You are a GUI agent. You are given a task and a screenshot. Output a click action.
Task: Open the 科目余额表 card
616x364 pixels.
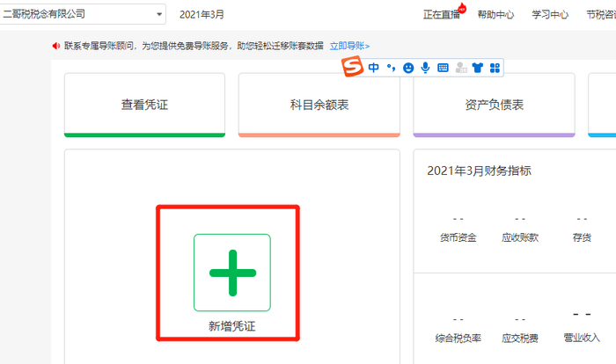(319, 105)
